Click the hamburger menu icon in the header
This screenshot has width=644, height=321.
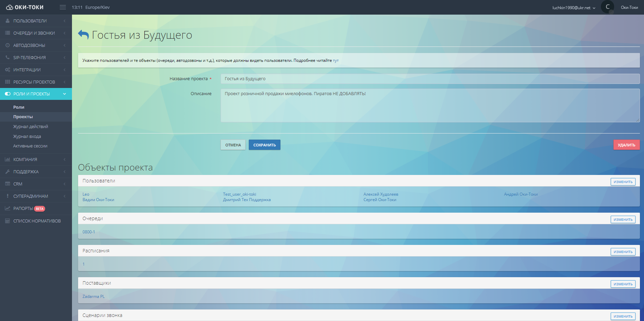[x=63, y=7]
